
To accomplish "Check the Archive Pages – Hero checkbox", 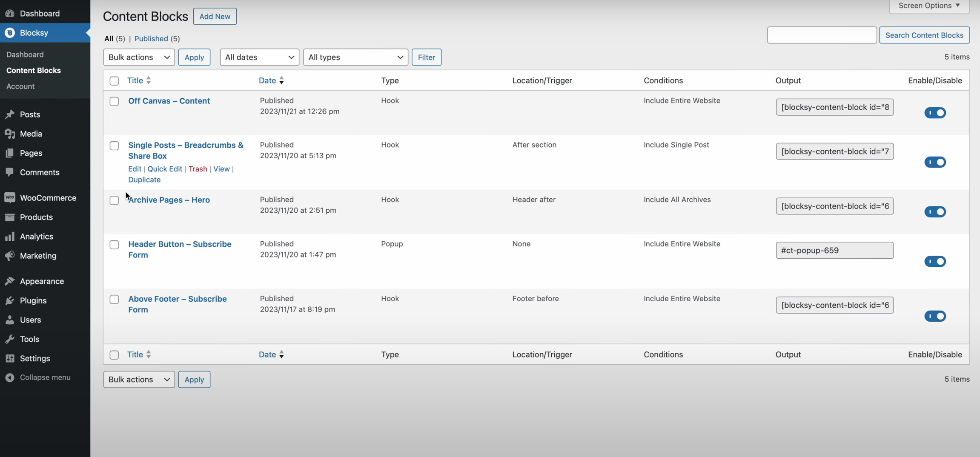I will tap(114, 200).
